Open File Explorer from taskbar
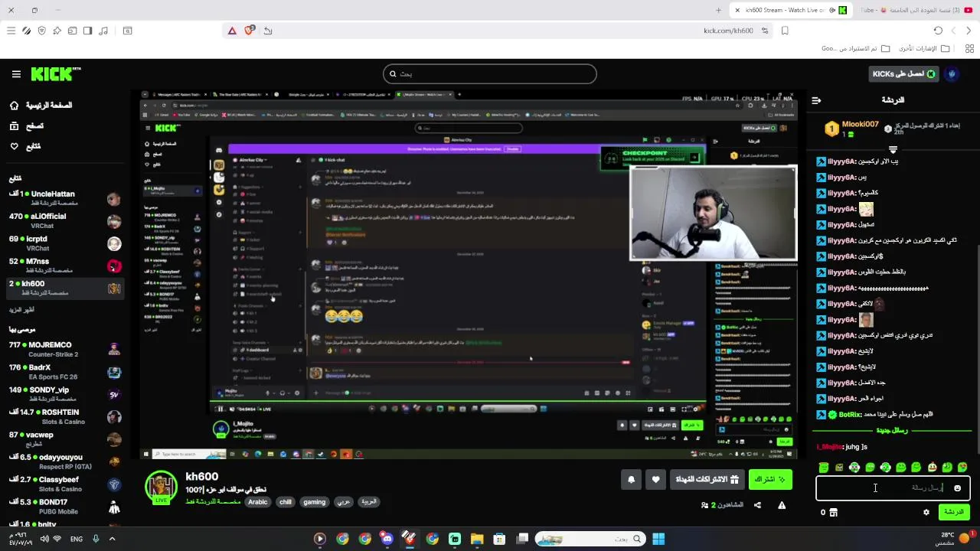 pos(477,539)
